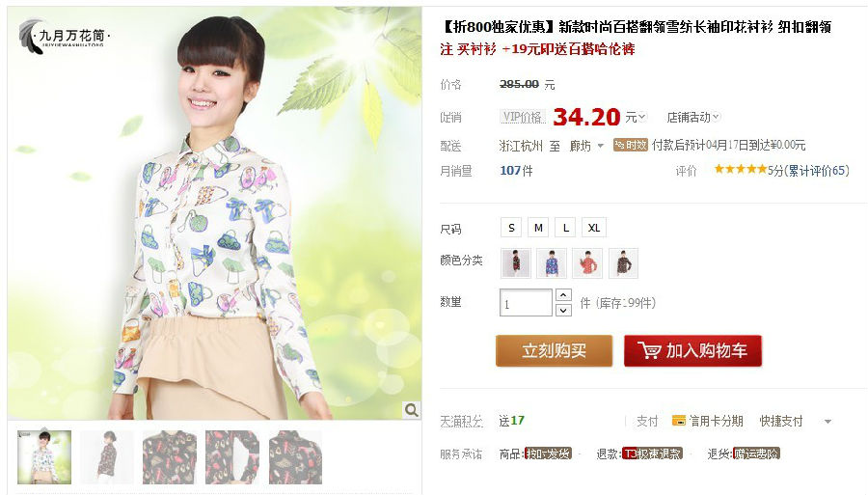Image resolution: width=868 pixels, height=495 pixels.
Task: Expand the payment methods dropdown arrow
Action: [827, 422]
